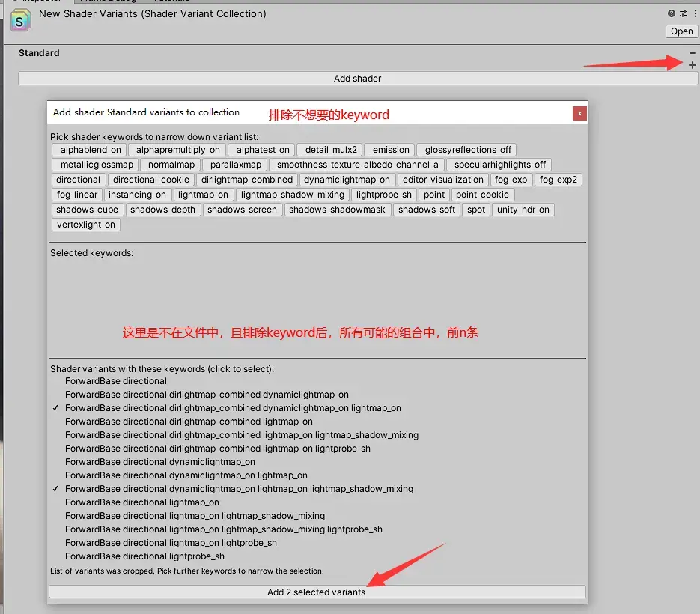Viewport: 700px width, 614px height.
Task: Expand the Standard shader section header
Action: 38,52
